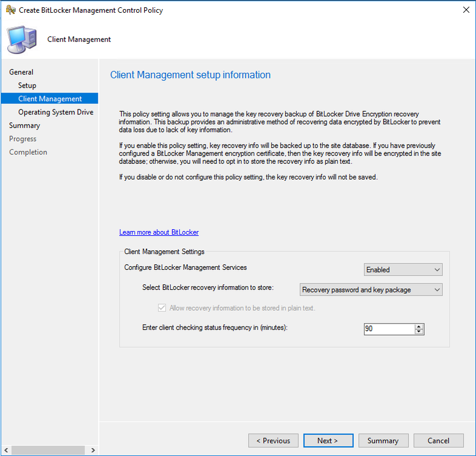Increase the checking status frequency value
476x456 pixels.
click(x=419, y=326)
